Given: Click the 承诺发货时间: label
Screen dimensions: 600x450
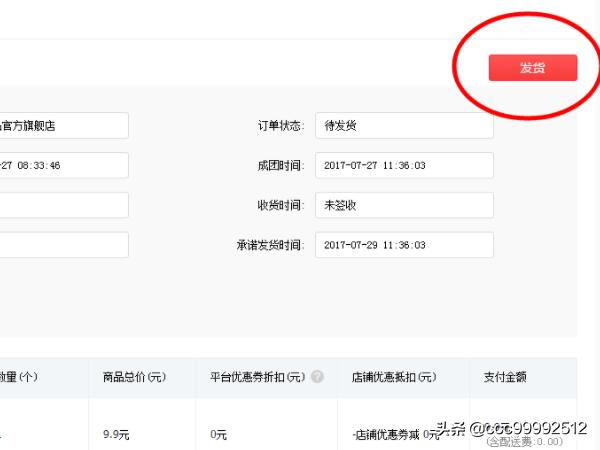Looking at the screenshot, I should tap(271, 245).
